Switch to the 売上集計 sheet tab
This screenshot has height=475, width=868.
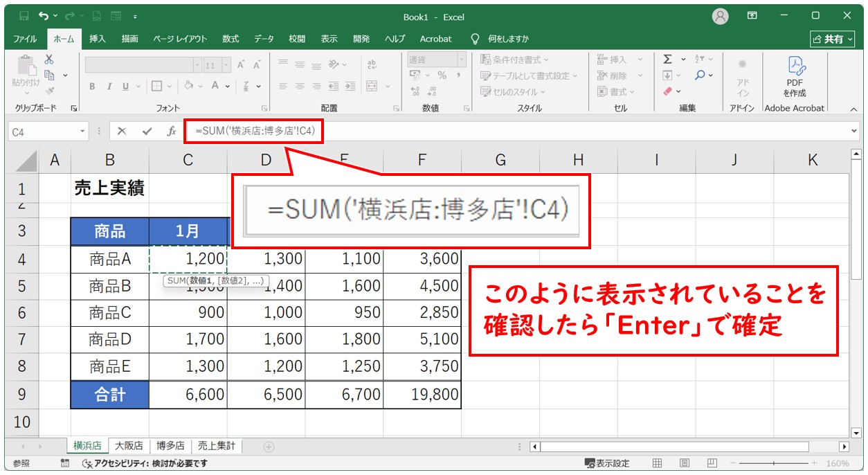(216, 446)
